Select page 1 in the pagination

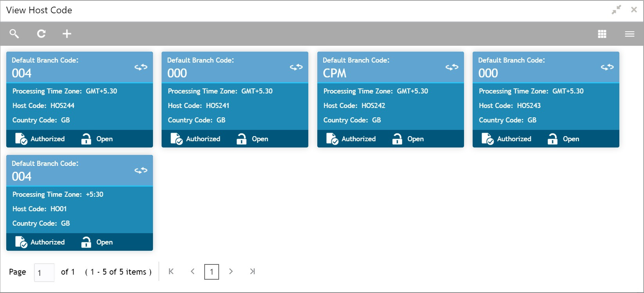click(212, 272)
